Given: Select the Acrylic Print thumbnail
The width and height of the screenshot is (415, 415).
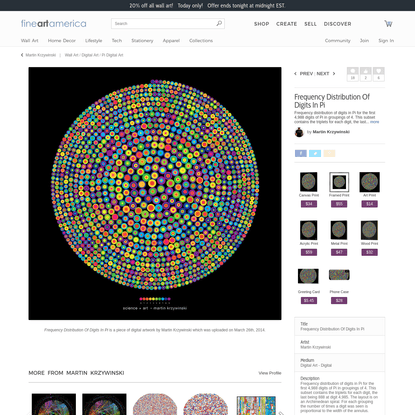Looking at the screenshot, I should (309, 230).
